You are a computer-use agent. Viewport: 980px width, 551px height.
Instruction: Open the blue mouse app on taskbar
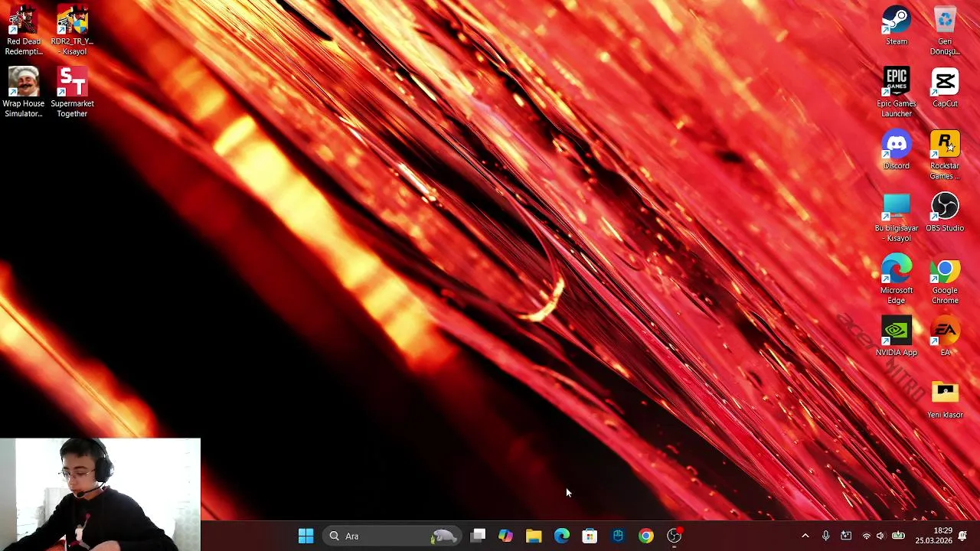(618, 536)
